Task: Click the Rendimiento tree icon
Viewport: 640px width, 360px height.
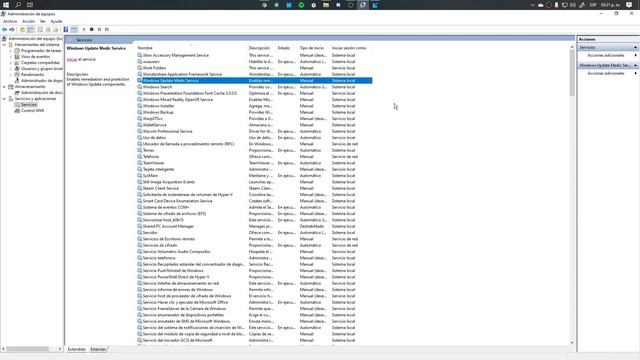Action: tap(17, 75)
